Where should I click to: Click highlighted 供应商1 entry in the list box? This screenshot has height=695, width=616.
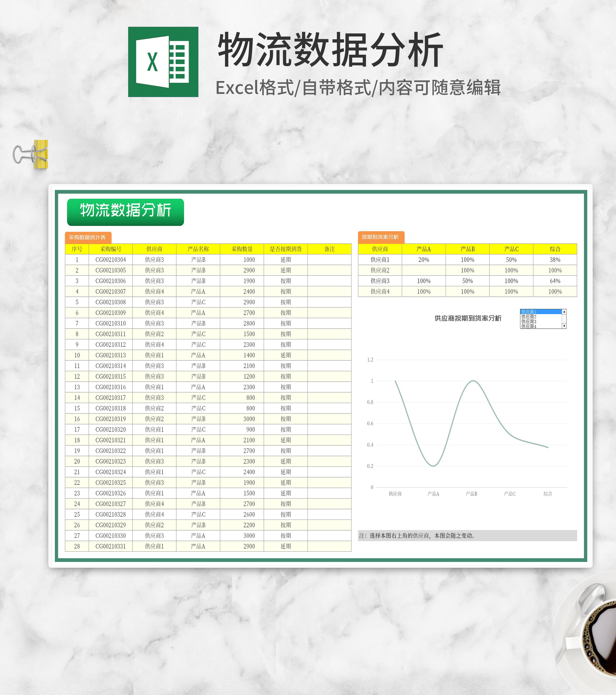(529, 312)
